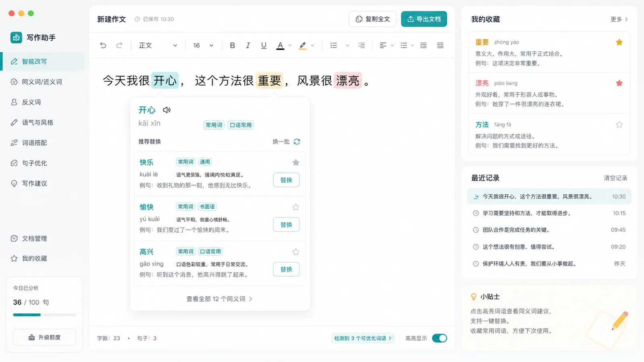Insert a bulleted list
Screen dimensions: 644x362
(x=334, y=45)
